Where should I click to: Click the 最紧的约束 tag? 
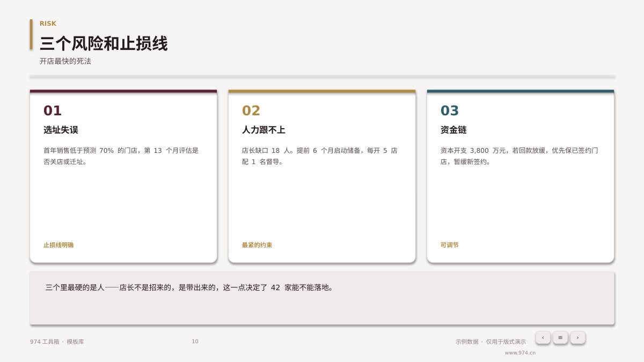(257, 245)
